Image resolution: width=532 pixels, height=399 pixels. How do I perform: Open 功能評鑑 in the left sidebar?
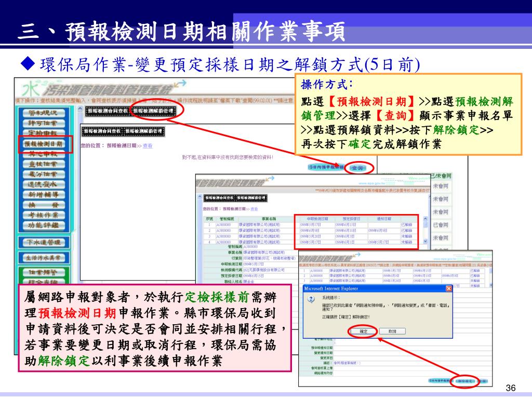click(x=43, y=225)
